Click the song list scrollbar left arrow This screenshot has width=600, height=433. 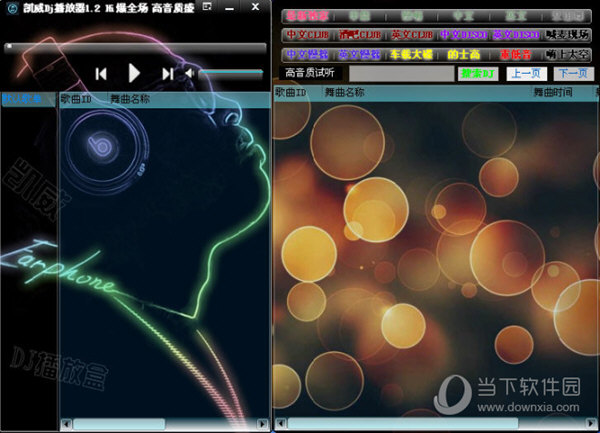point(281,423)
